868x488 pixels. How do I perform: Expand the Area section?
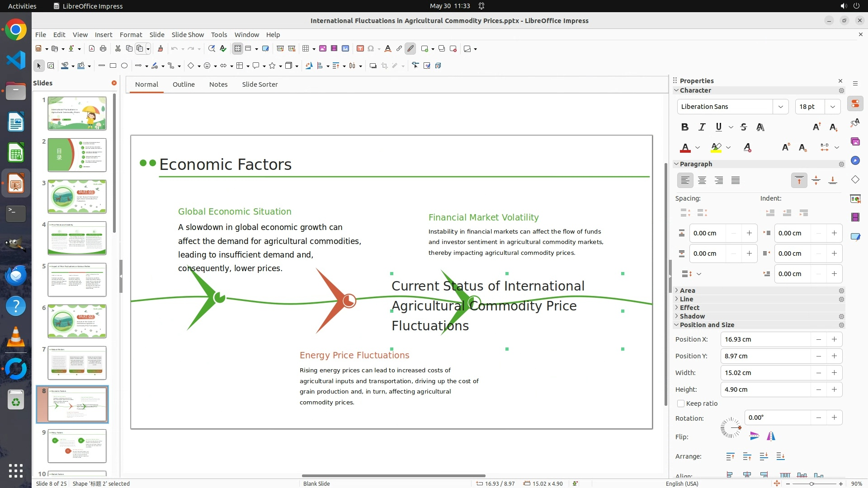687,291
